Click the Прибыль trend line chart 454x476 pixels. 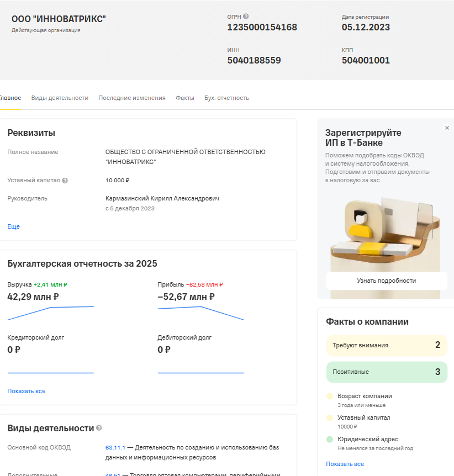point(200,313)
